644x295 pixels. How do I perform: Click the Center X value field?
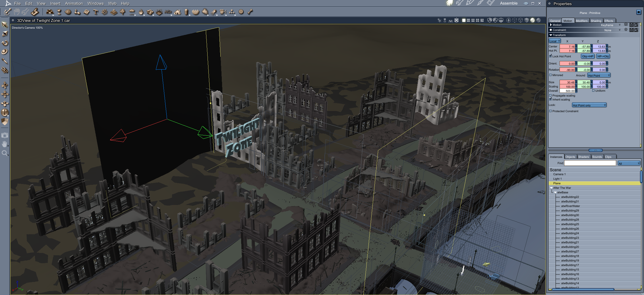coord(567,47)
